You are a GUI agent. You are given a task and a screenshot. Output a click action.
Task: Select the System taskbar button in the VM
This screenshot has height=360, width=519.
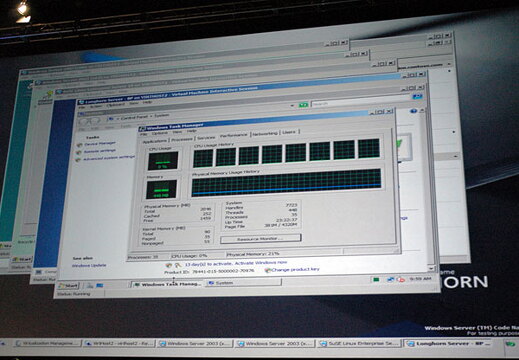[243, 283]
